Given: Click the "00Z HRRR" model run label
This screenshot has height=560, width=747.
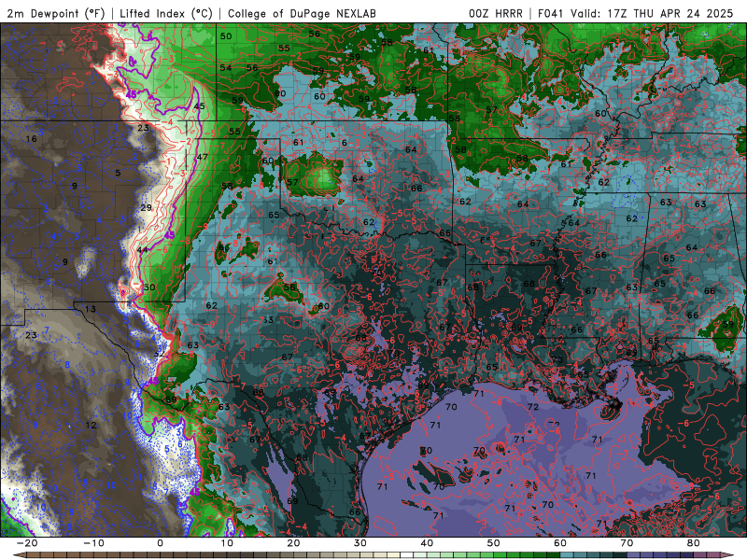Looking at the screenshot, I should 496,13.
